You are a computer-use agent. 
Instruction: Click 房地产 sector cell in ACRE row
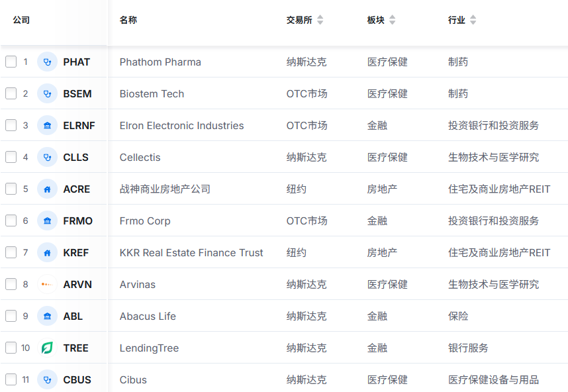click(382, 189)
